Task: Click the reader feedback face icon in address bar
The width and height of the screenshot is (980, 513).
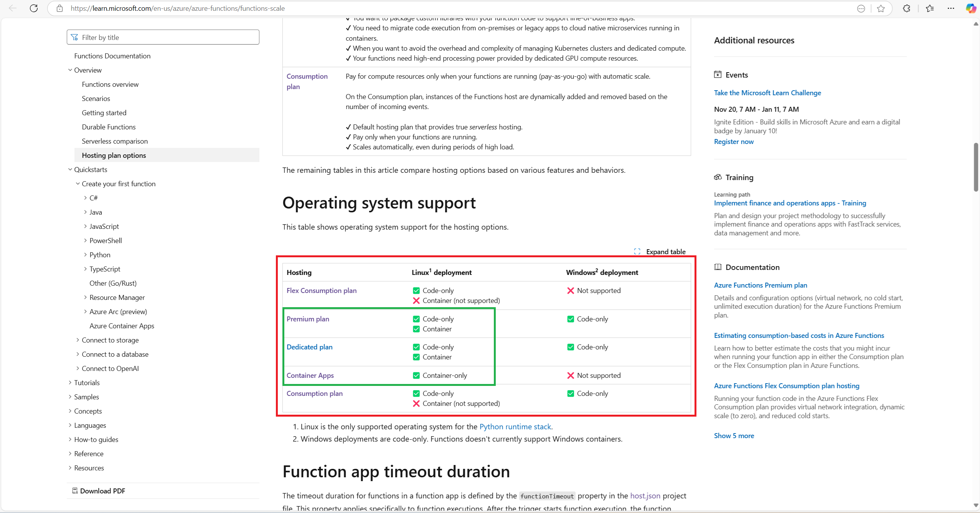Action: (x=861, y=8)
